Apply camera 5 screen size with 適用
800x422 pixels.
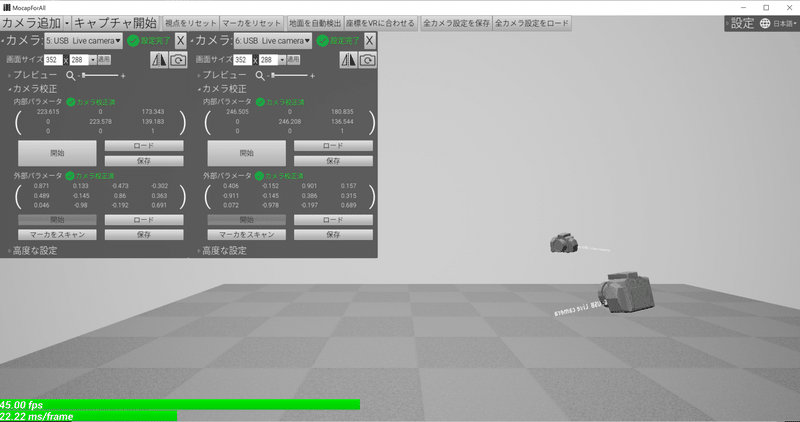coord(104,60)
